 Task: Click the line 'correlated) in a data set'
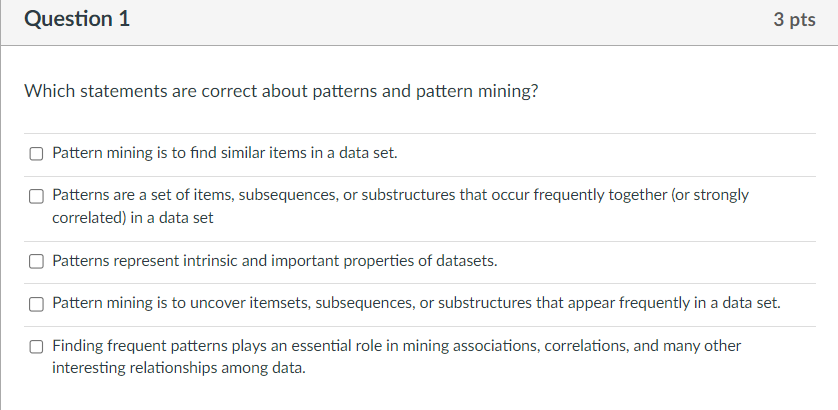132,216
